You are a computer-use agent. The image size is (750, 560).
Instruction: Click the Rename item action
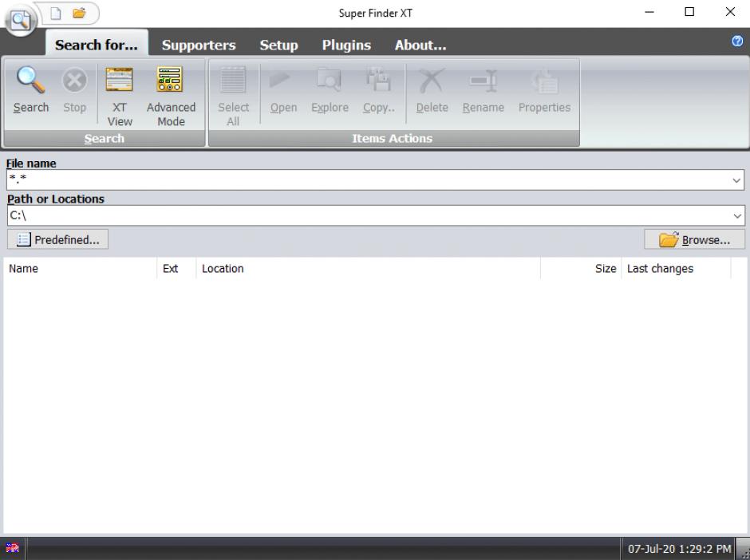pos(483,90)
